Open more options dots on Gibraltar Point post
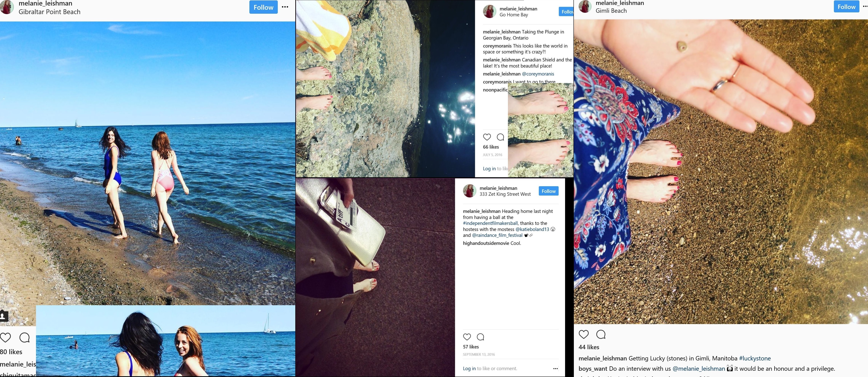This screenshot has width=868, height=377. (x=285, y=7)
